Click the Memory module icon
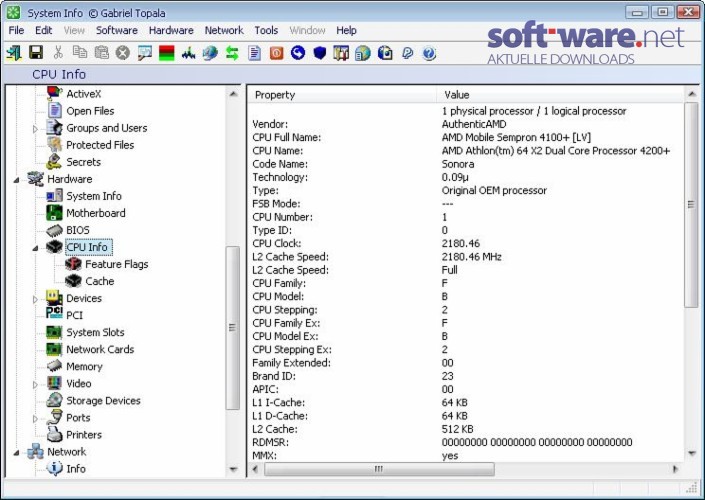Image resolution: width=705 pixels, height=500 pixels. click(x=54, y=366)
